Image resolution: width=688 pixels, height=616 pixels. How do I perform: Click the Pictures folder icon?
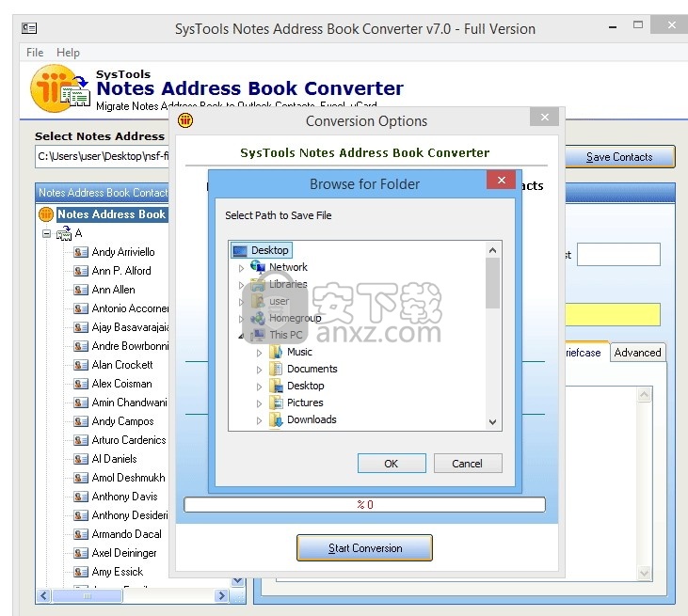point(276,403)
